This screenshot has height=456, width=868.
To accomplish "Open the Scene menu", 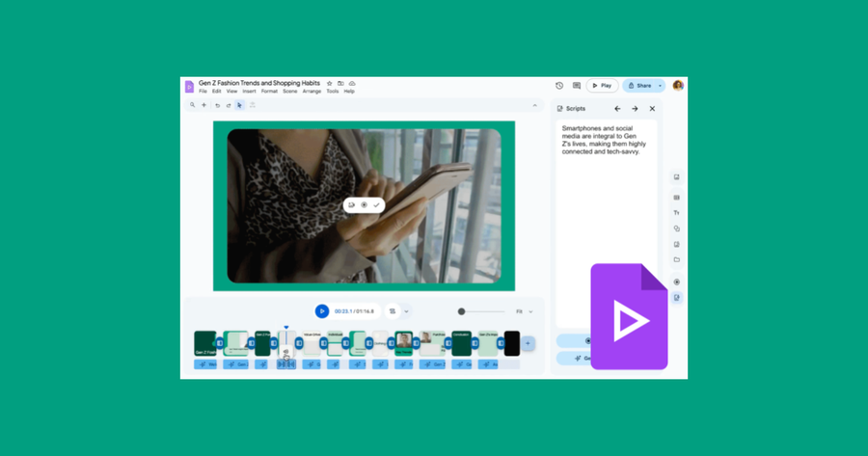I will click(x=290, y=92).
